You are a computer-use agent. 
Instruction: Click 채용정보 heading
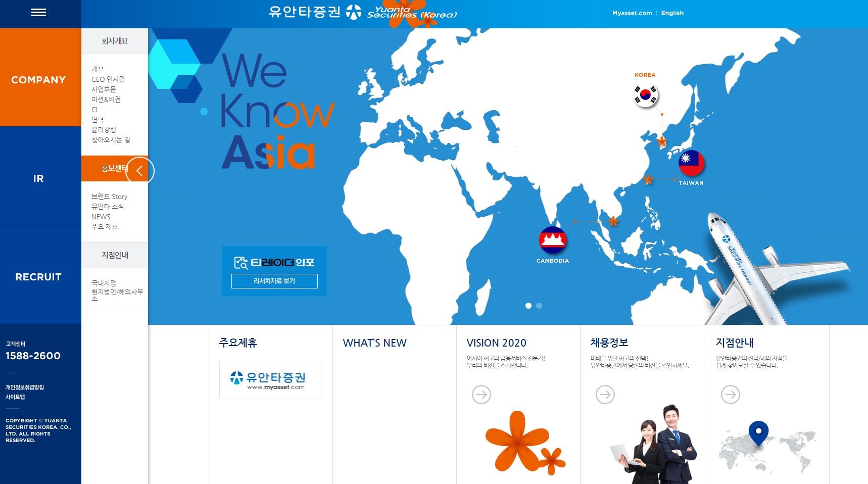[x=609, y=343]
